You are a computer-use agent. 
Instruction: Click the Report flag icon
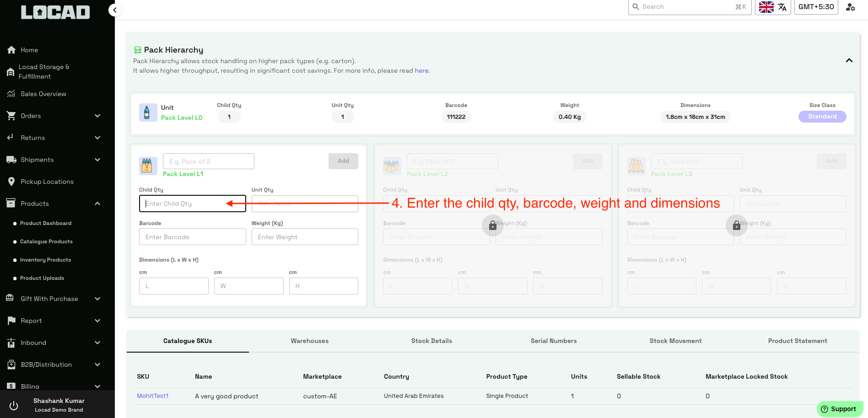tap(11, 321)
